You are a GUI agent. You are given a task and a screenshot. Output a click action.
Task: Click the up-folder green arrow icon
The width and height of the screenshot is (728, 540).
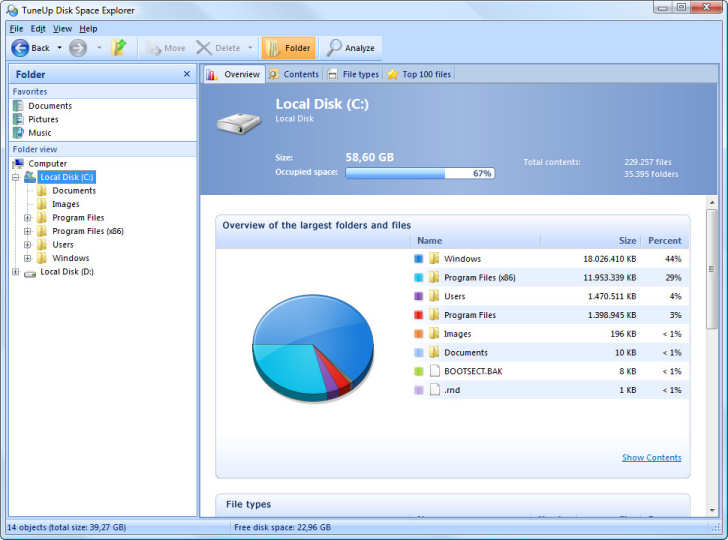[119, 48]
